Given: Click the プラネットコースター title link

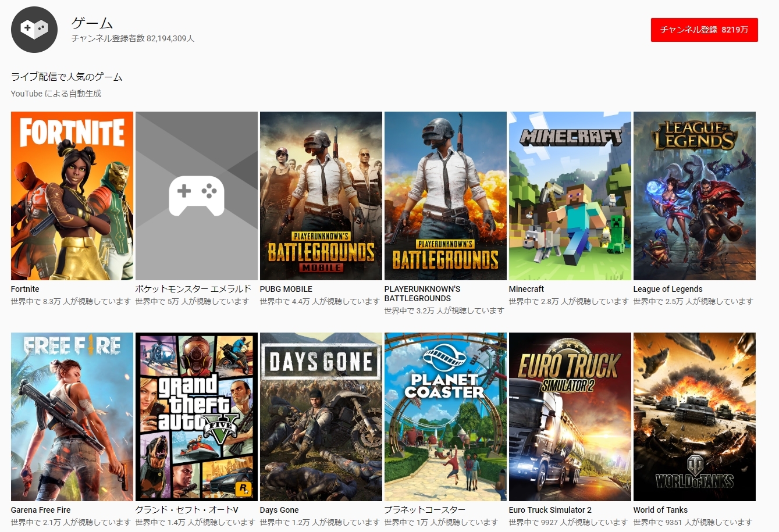Looking at the screenshot, I should tap(425, 510).
